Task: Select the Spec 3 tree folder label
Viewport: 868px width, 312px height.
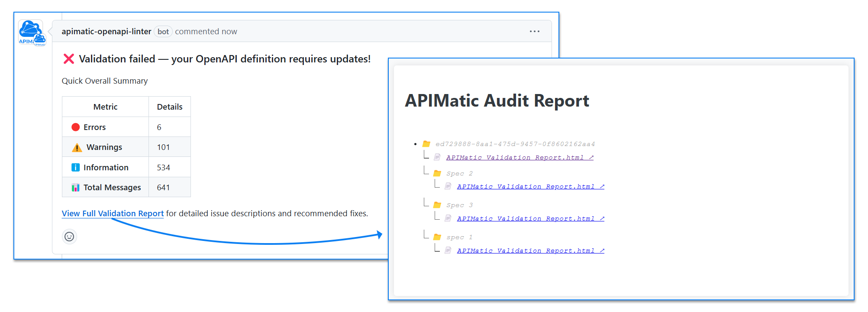Action: point(459,205)
